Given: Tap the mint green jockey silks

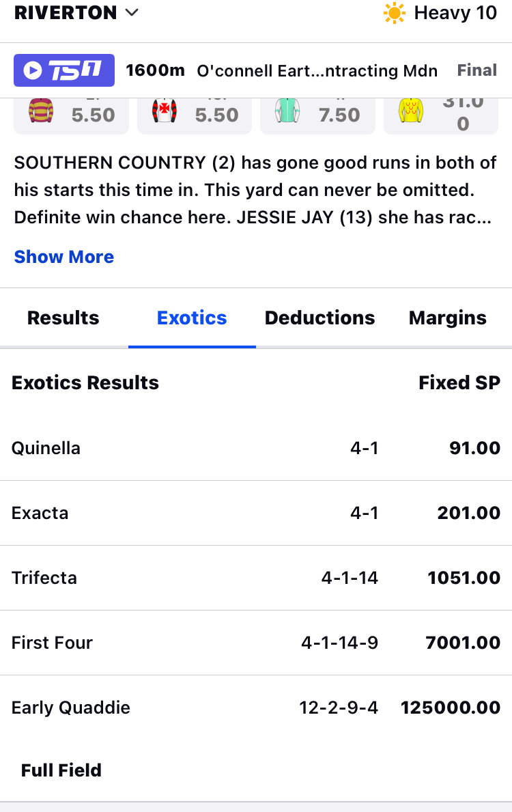Looking at the screenshot, I should pyautogui.click(x=287, y=111).
